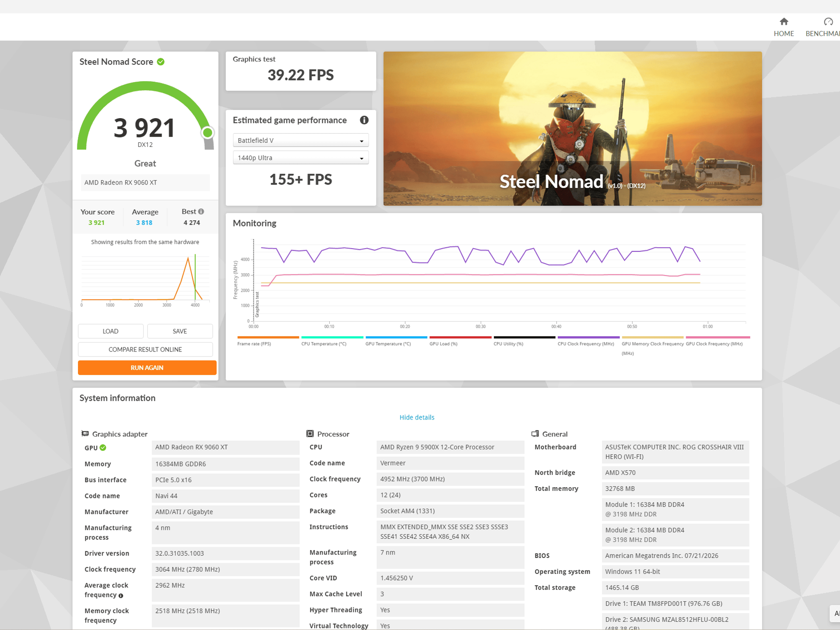Click the 1465.14 GB total storage value

675,588
